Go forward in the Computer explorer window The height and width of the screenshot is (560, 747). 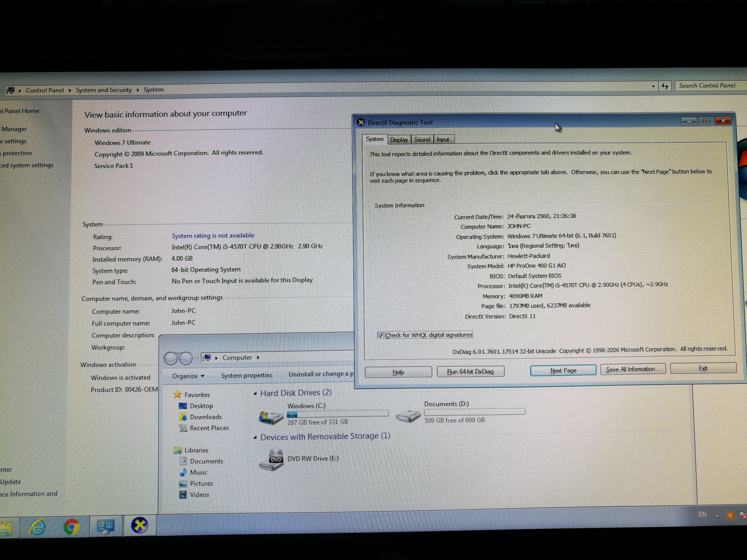click(186, 358)
